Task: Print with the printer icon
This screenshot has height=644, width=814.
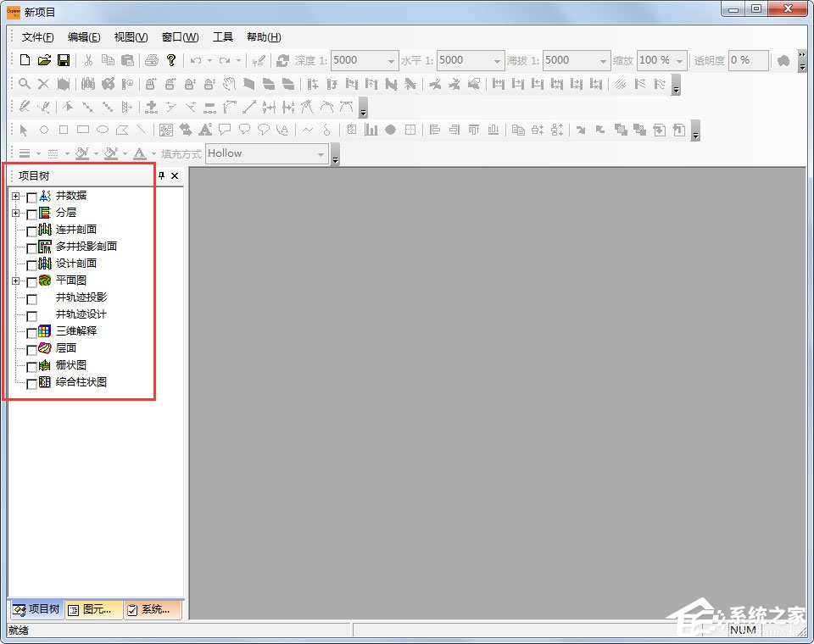Action: tap(152, 60)
